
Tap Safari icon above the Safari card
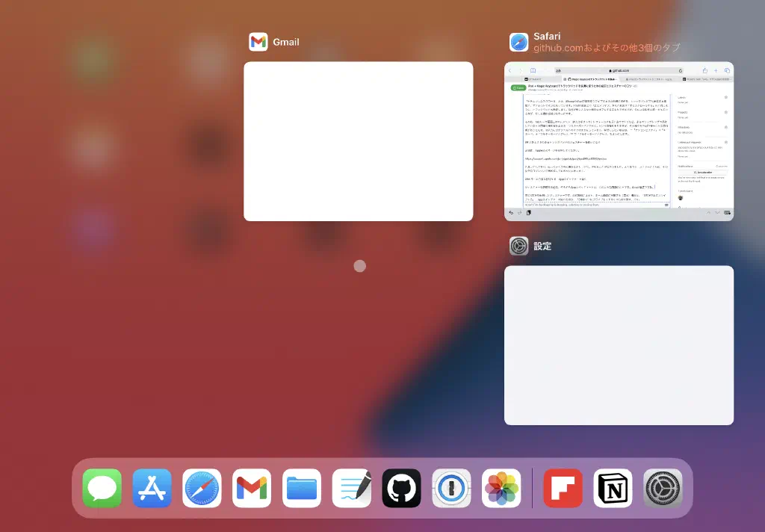coord(518,42)
